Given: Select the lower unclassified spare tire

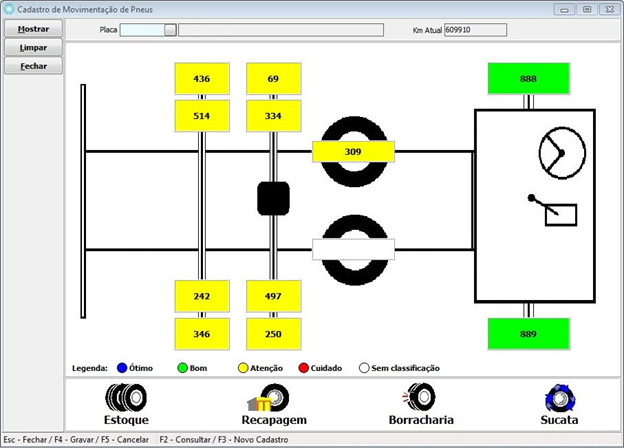Looking at the screenshot, I should pyautogui.click(x=353, y=249).
